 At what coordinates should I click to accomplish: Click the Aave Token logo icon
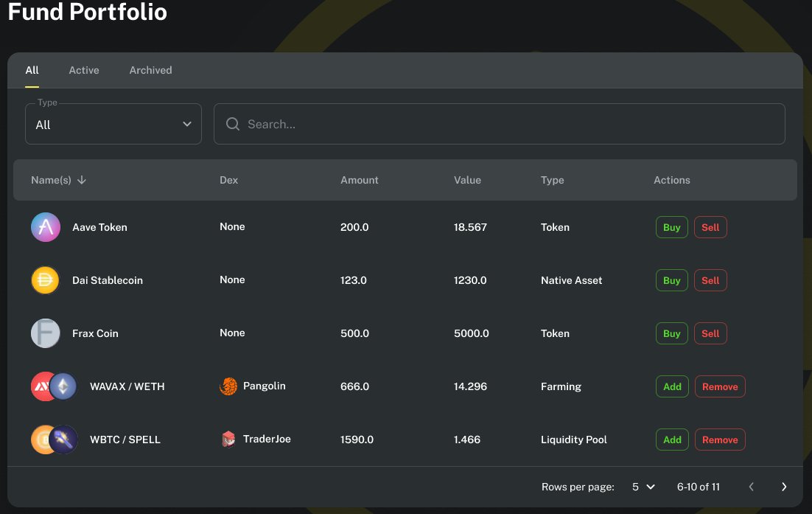(46, 227)
